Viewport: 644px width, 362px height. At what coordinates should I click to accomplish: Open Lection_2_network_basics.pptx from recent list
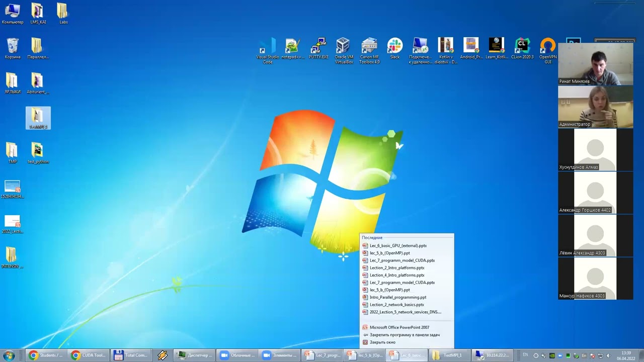407,305
